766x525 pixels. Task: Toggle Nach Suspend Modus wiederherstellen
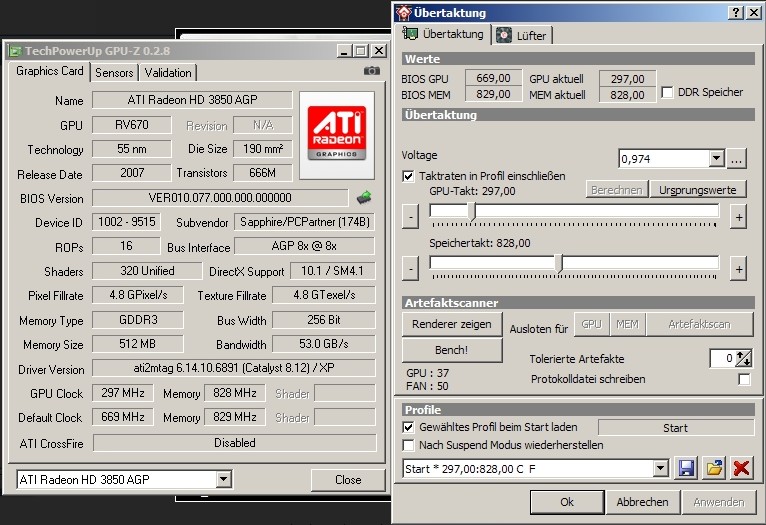[408, 445]
